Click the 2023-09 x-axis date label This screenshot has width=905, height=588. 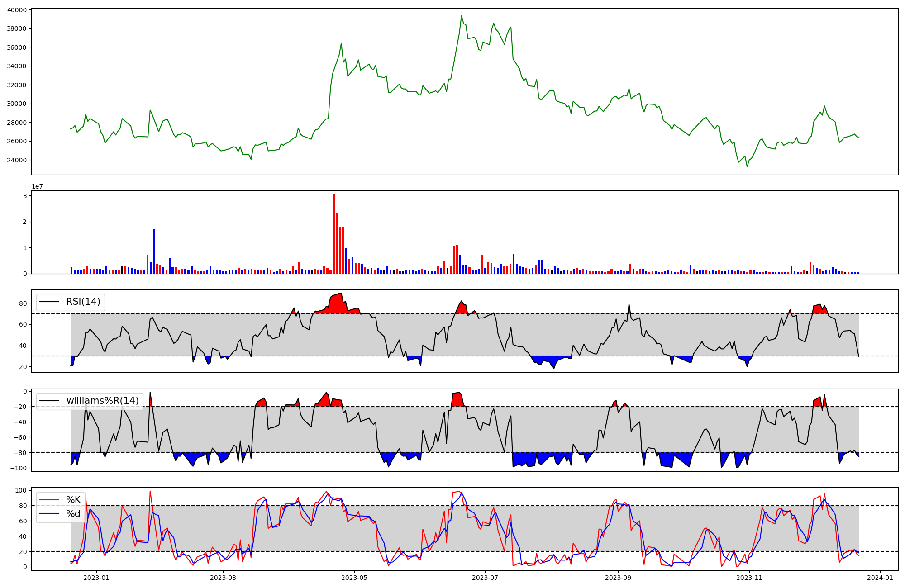tap(618, 578)
